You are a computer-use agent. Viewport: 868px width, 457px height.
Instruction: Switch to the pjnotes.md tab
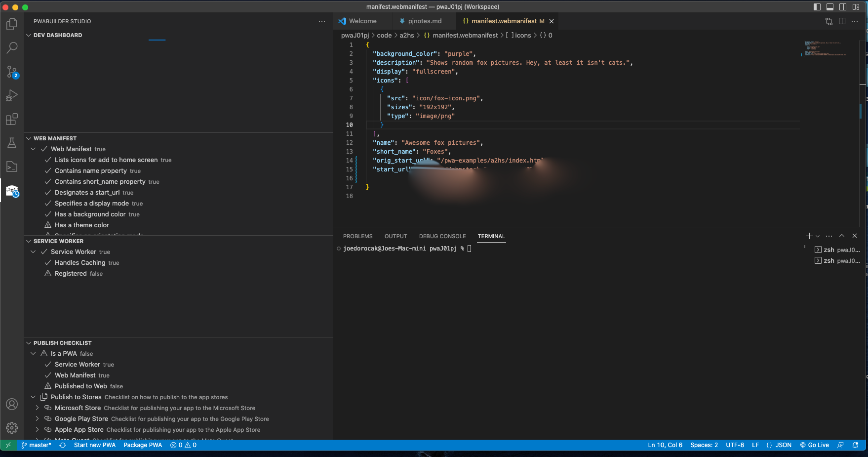pos(426,21)
